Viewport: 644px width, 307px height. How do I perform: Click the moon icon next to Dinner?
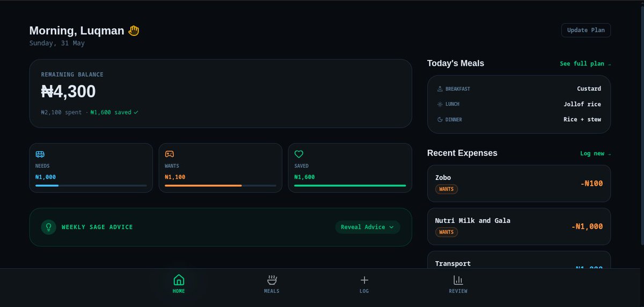(x=440, y=120)
